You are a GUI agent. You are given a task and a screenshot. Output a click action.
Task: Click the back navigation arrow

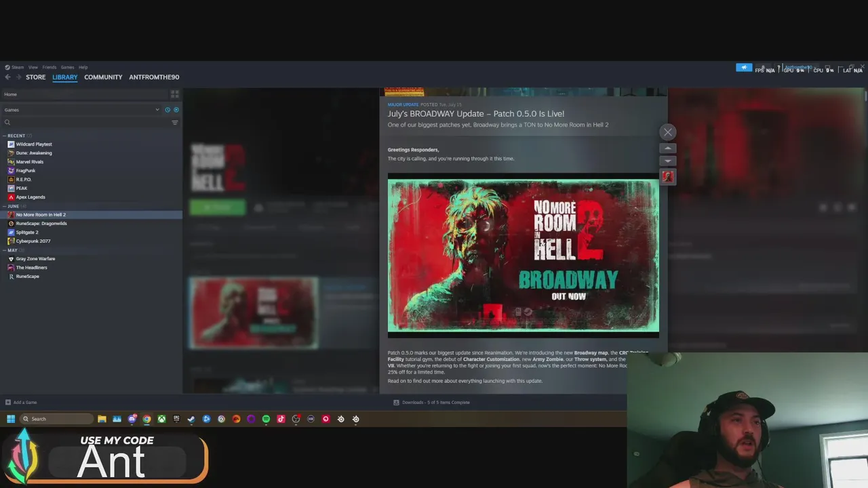tap(7, 77)
